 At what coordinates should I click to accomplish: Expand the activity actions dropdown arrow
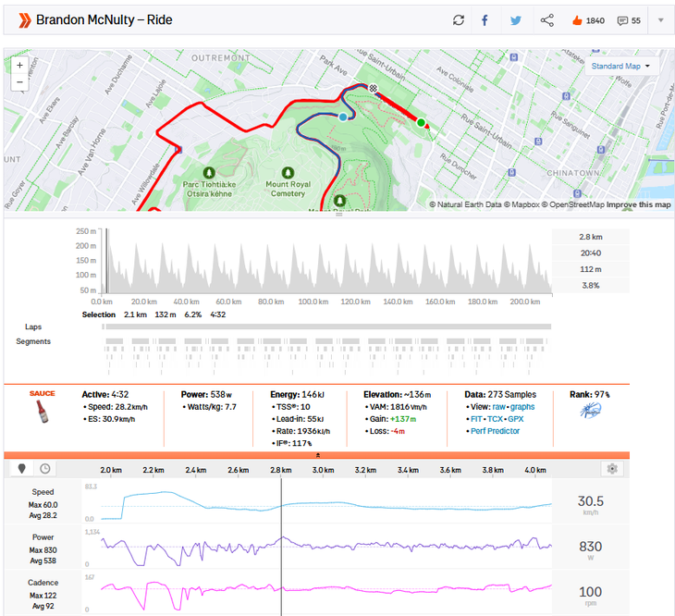coord(660,20)
